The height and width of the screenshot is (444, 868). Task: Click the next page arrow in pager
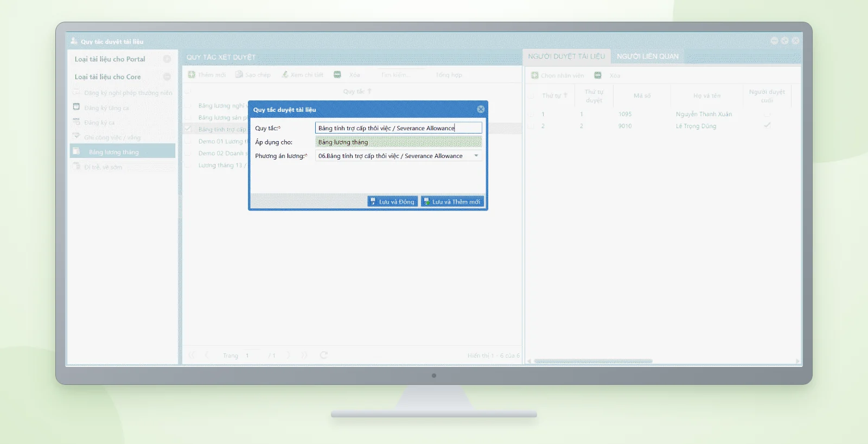point(289,355)
